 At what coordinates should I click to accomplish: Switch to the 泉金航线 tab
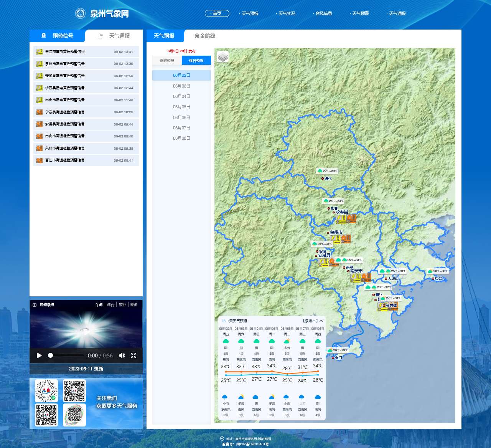coord(204,36)
